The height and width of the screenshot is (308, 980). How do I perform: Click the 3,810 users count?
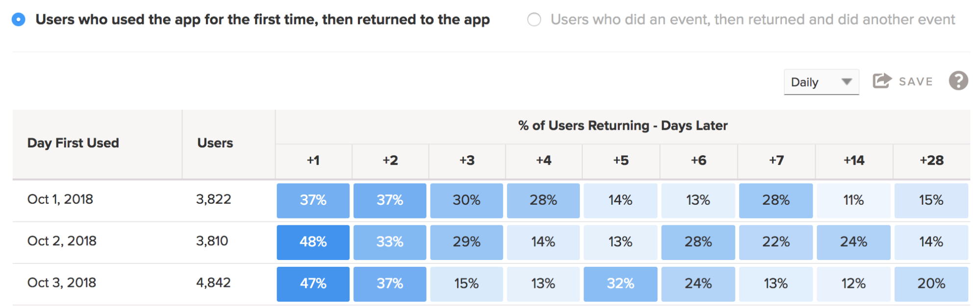212,241
